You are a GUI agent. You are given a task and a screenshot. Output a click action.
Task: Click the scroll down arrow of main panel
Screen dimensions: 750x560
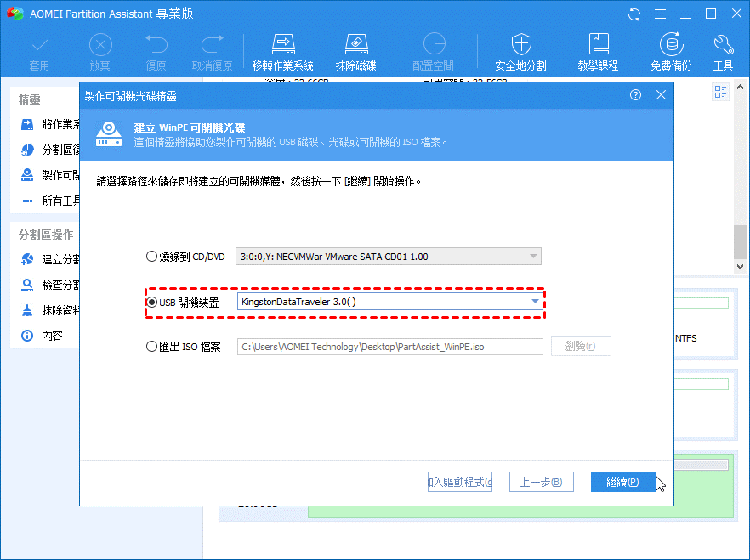click(740, 267)
